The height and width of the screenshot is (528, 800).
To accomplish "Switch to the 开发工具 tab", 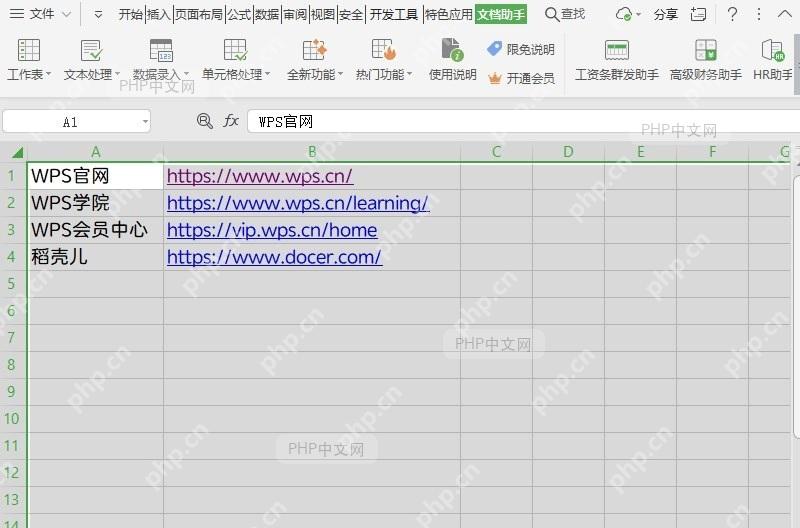I will [x=393, y=14].
